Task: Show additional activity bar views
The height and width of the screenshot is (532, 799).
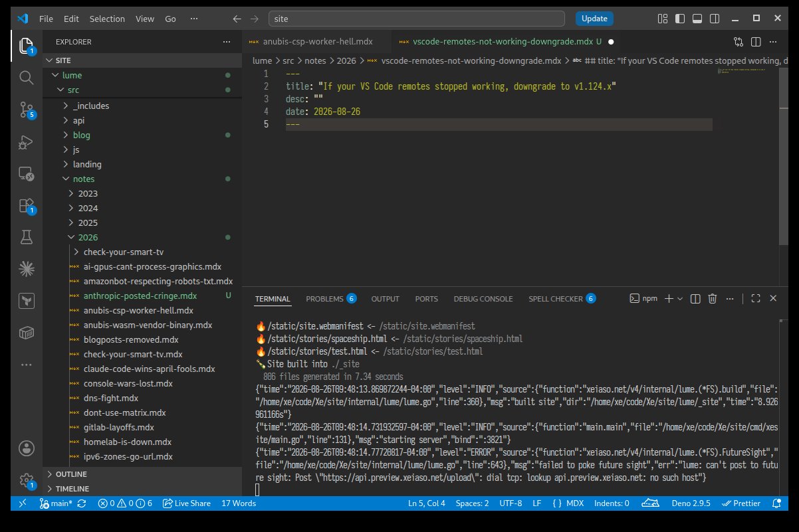Action: [x=26, y=365]
